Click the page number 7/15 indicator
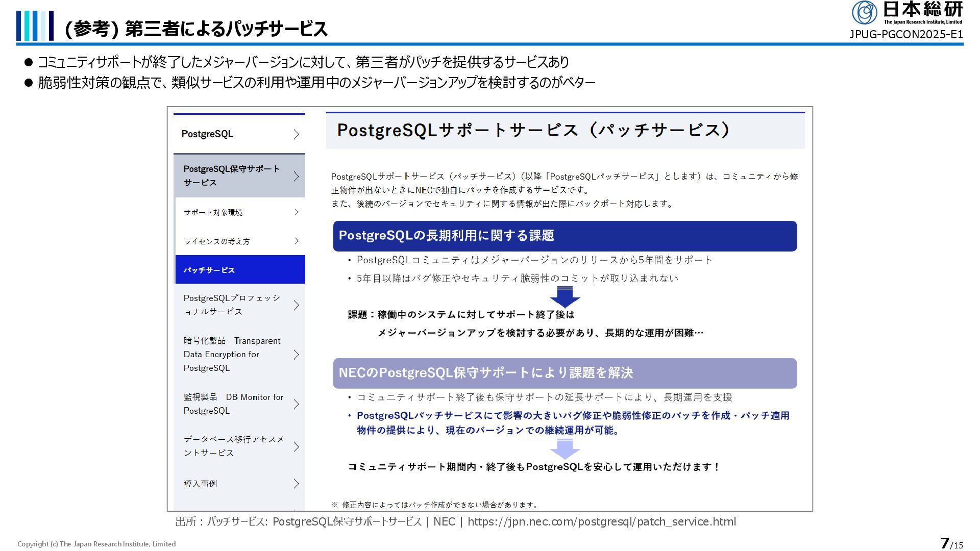This screenshot has height=551, width=980. (951, 543)
